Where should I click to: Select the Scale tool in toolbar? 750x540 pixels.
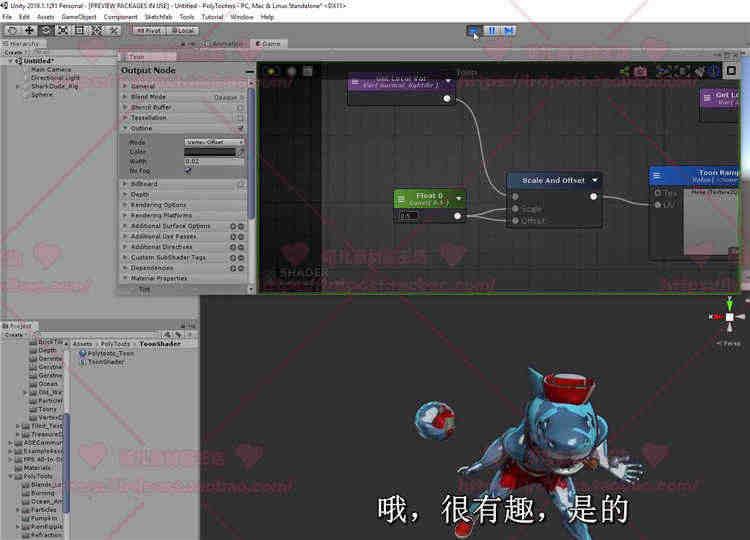tap(63, 30)
